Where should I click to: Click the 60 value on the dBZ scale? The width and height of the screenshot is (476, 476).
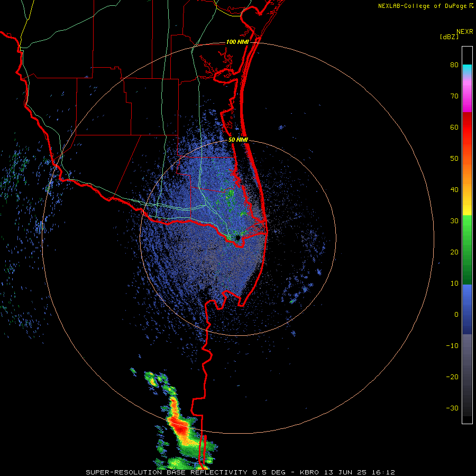454,127
